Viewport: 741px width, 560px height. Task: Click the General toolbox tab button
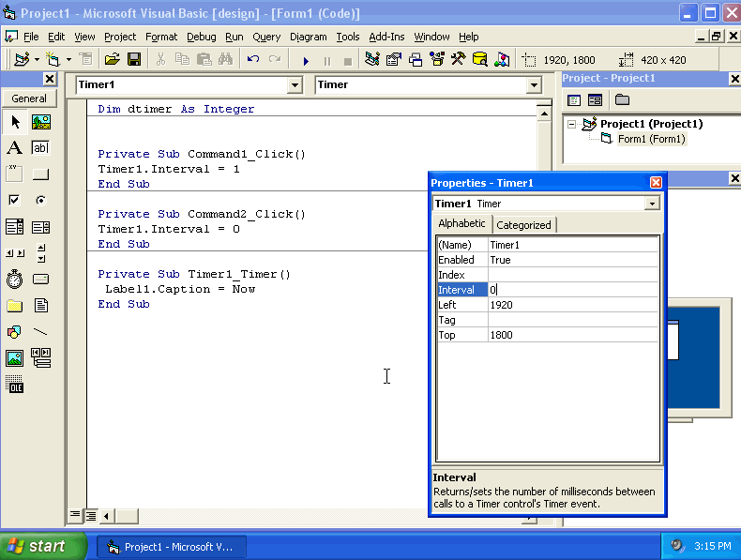point(29,98)
